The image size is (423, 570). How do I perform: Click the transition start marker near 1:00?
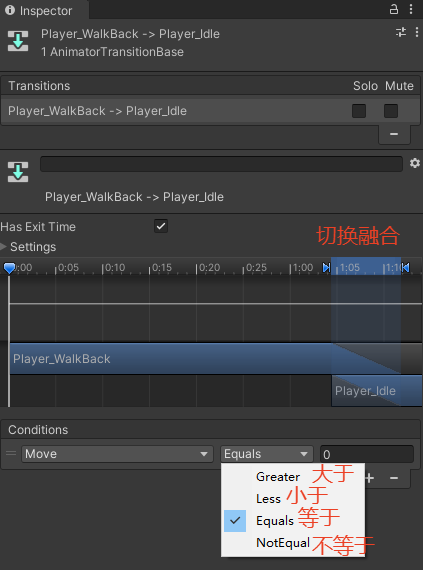click(x=327, y=268)
